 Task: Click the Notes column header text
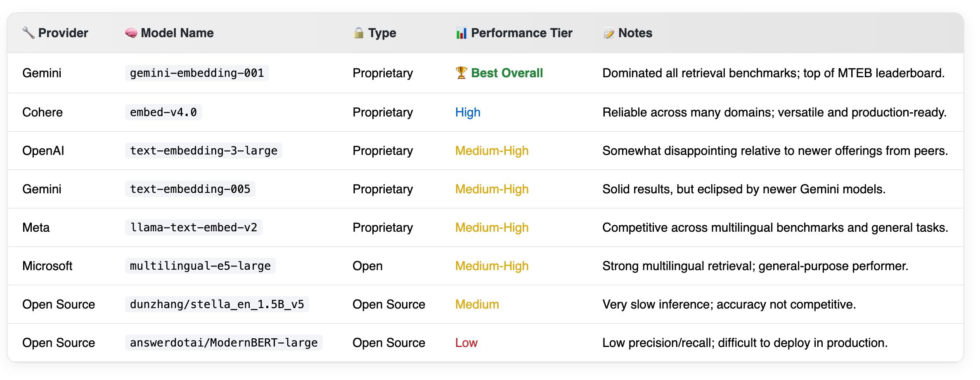[x=635, y=33]
